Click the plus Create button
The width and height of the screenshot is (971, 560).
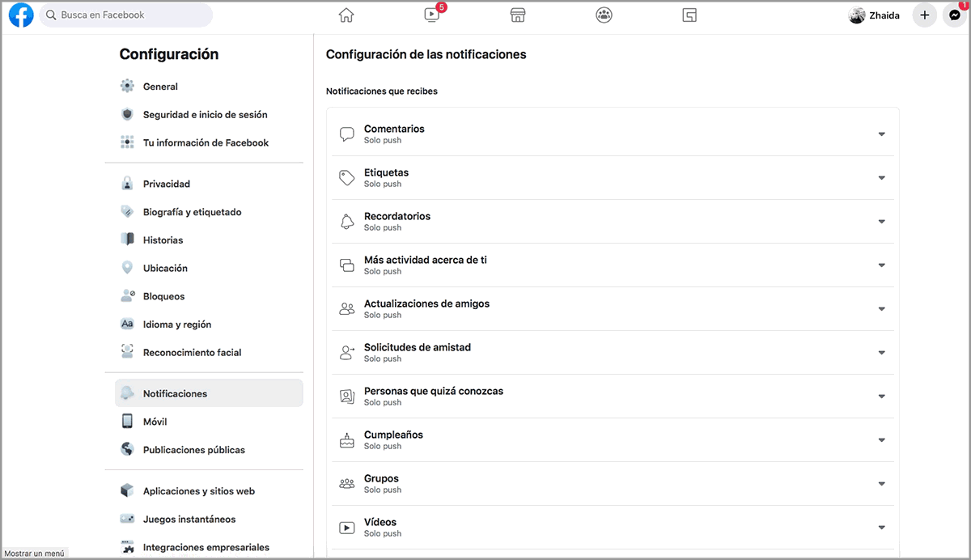click(x=924, y=15)
